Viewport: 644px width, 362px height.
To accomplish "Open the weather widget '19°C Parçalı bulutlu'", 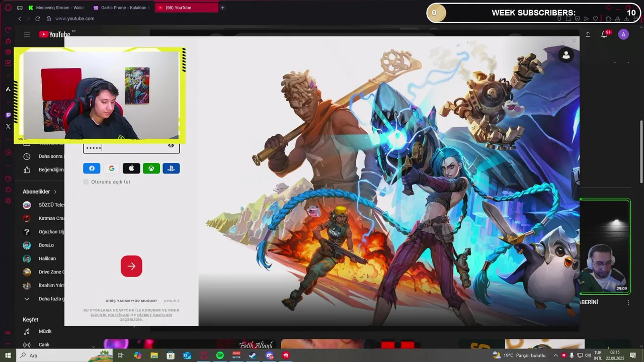I will click(520, 355).
